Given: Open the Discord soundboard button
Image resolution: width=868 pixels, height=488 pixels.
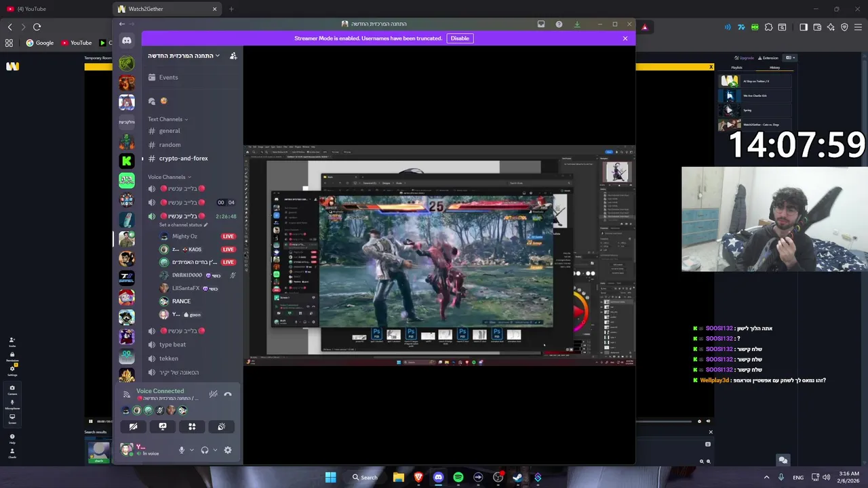Looking at the screenshot, I should (x=222, y=426).
